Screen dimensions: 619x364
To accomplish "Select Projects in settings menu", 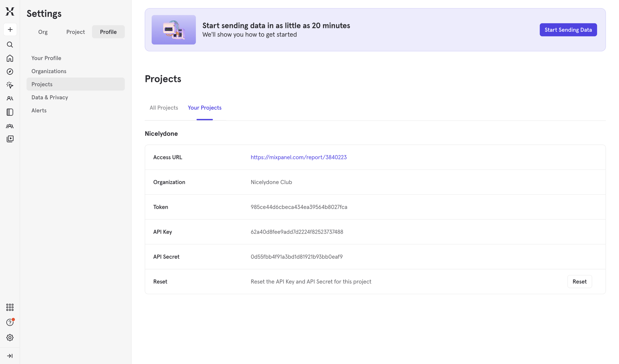I will pyautogui.click(x=76, y=84).
